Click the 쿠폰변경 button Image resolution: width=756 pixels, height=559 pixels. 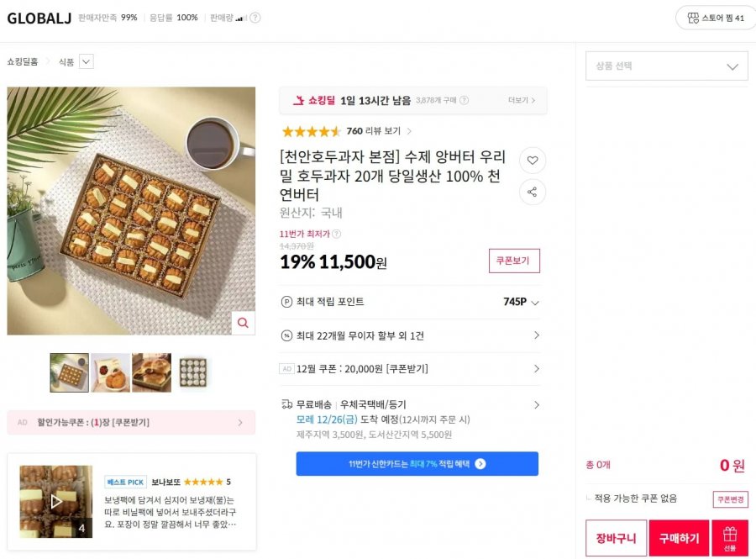[730, 499]
